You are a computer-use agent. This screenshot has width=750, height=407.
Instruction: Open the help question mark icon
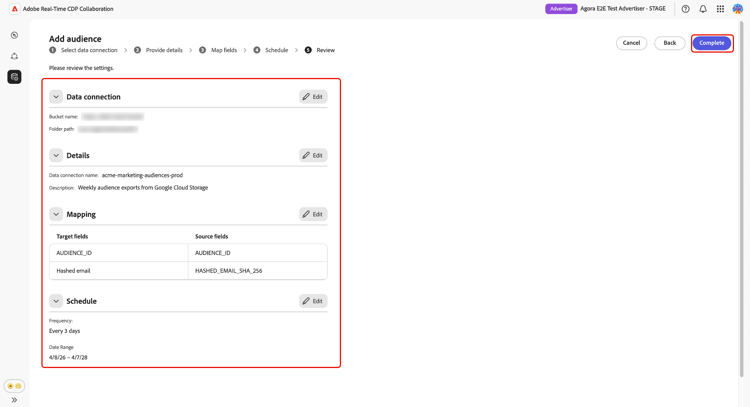click(x=685, y=9)
